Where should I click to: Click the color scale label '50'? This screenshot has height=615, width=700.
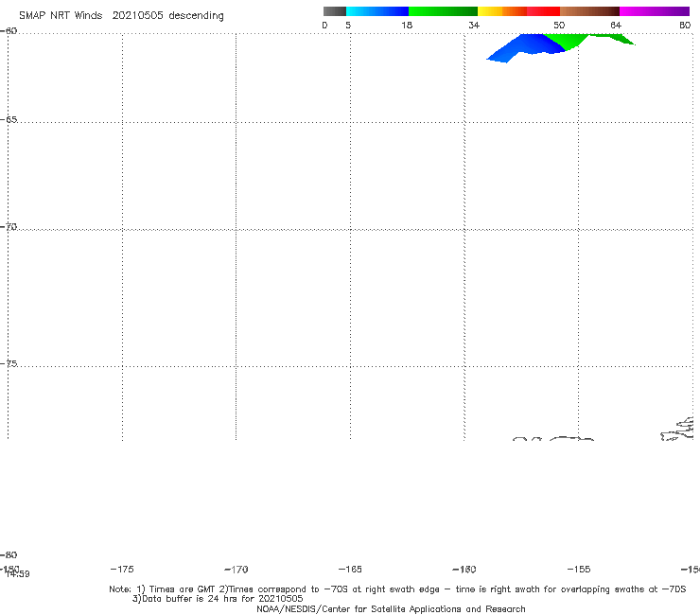click(559, 25)
